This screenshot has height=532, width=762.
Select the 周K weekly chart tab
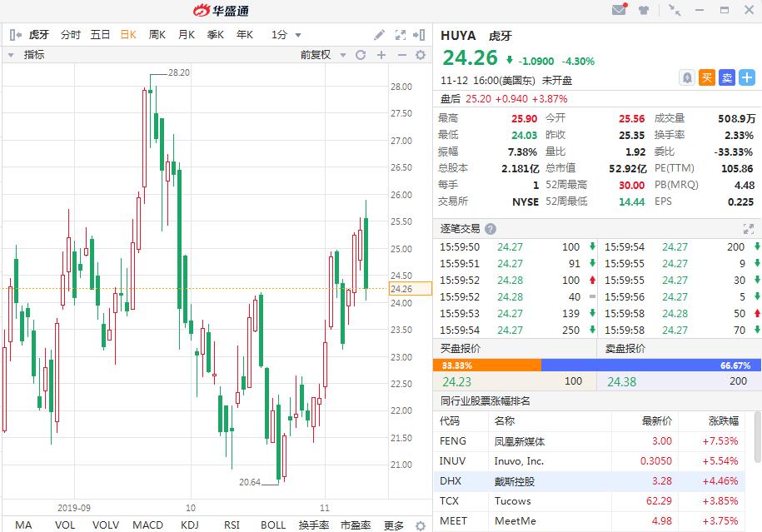tap(157, 35)
